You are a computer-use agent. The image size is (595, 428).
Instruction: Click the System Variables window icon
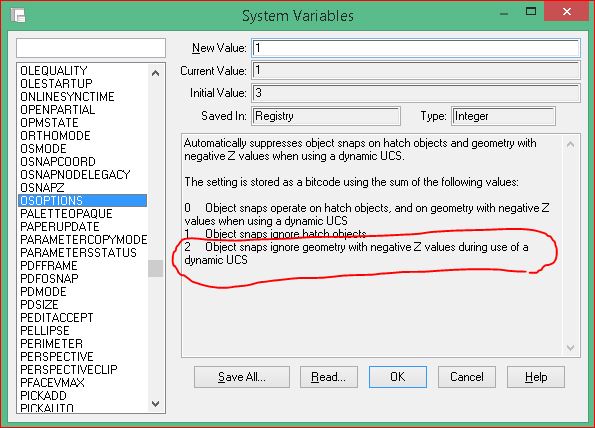18,16
